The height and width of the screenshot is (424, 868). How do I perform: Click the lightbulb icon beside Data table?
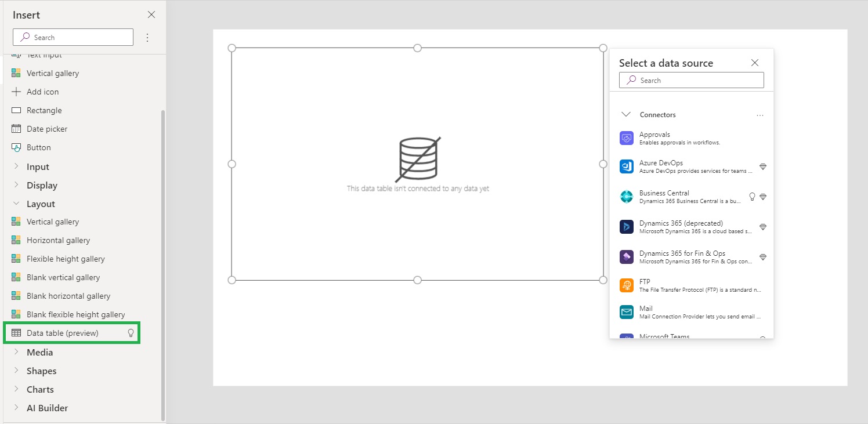point(131,333)
